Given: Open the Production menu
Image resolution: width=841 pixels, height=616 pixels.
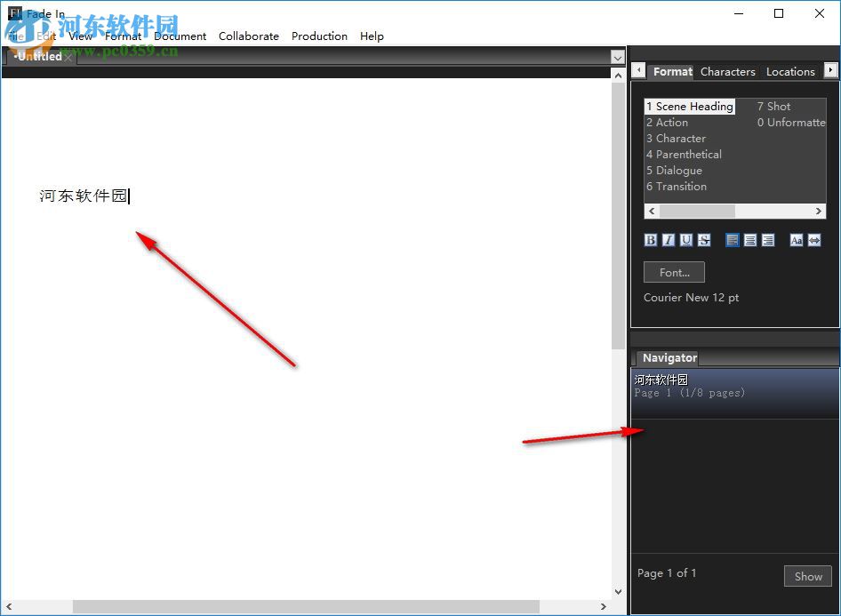Looking at the screenshot, I should pos(319,36).
